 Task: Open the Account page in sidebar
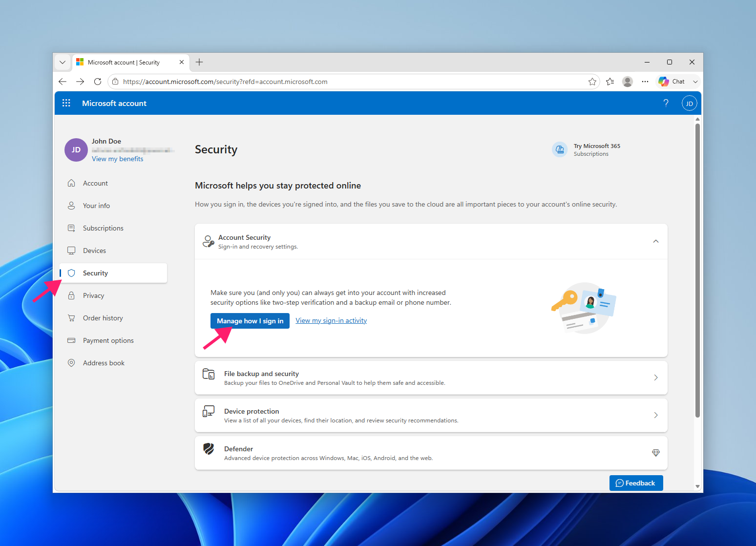113,183
